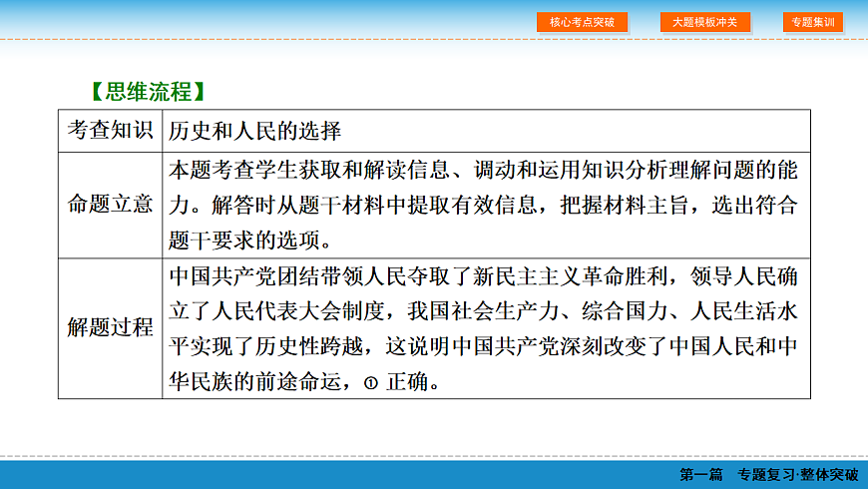Click the line starting 本题考查学生获取和解读信息
This screenshot has height=489, width=868.
[x=483, y=170]
